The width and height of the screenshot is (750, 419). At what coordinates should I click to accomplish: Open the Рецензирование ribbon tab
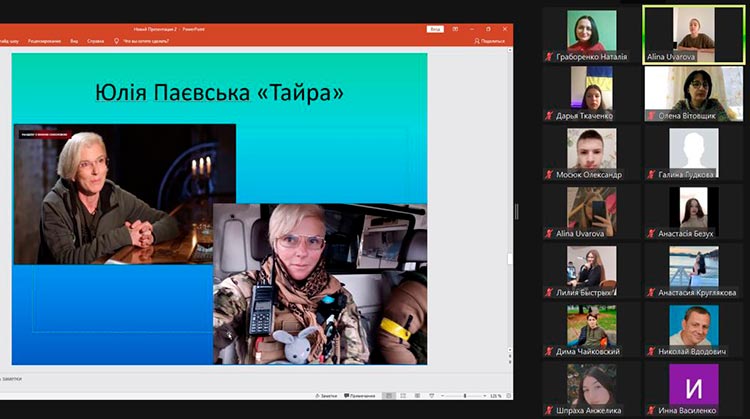pos(44,41)
